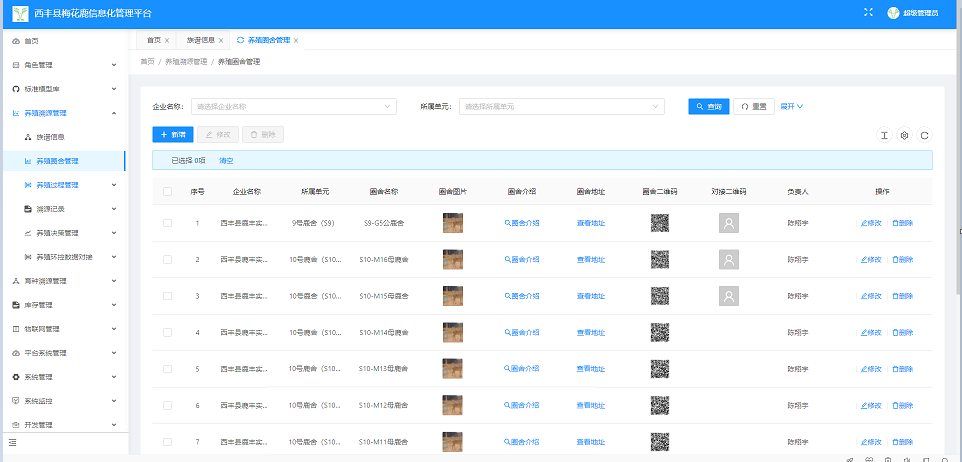Expand 标准模型库 in the sidebar
962x462 pixels.
pos(64,89)
